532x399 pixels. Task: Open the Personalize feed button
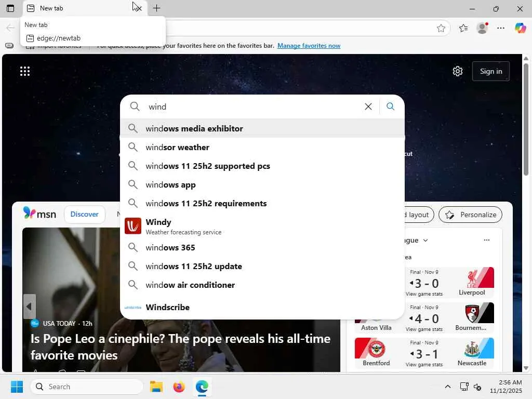[x=470, y=215]
